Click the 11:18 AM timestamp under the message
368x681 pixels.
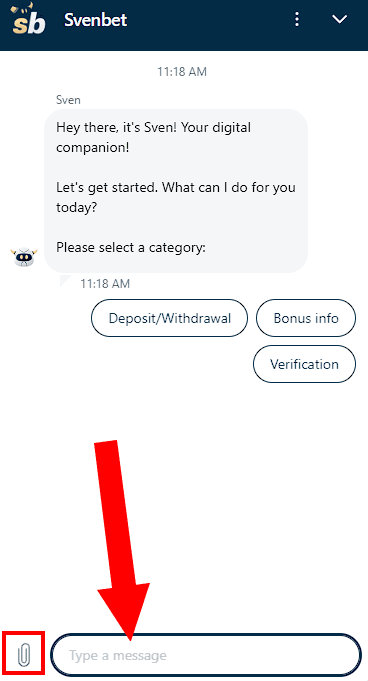(x=105, y=284)
